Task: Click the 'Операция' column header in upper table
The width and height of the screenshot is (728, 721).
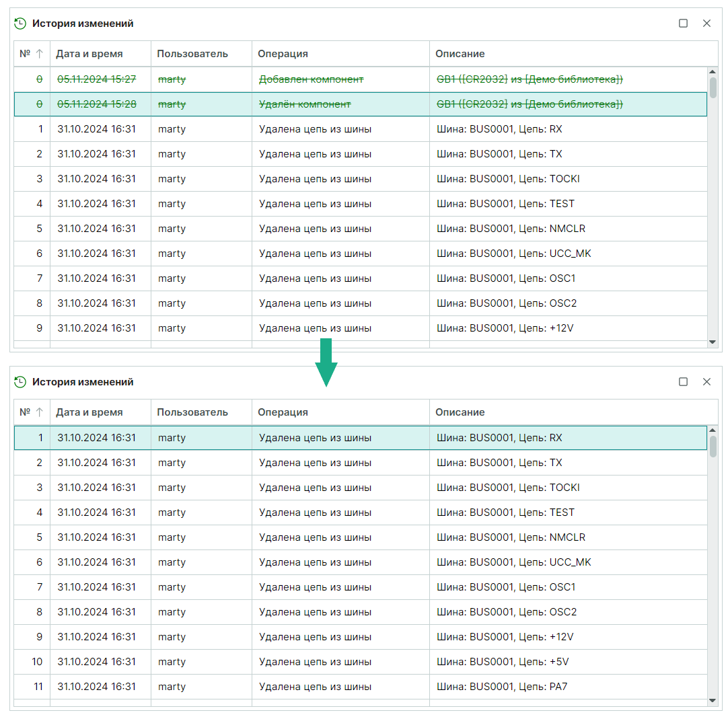Action: 283,54
